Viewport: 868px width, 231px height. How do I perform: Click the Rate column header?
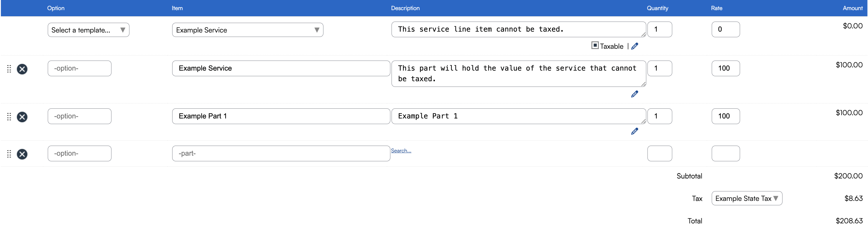pos(717,8)
